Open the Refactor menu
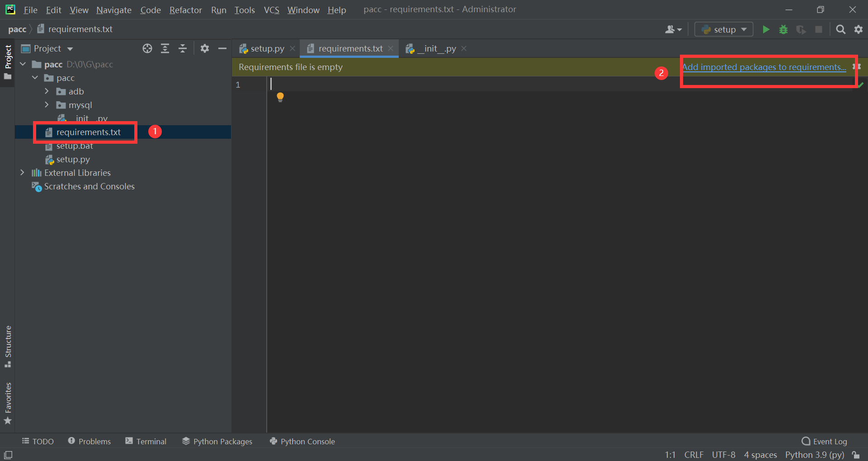This screenshot has width=868, height=461. point(185,9)
